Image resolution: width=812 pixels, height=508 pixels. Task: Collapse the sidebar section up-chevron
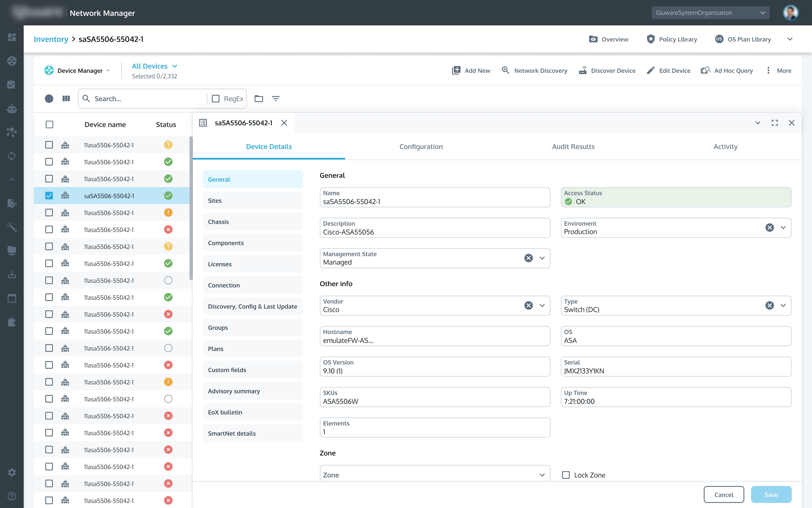12,179
